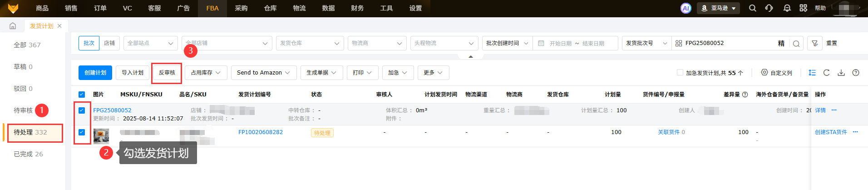The image size is (868, 190).
Task: Click the 差异量 info tooltip icon
Action: pyautogui.click(x=745, y=95)
